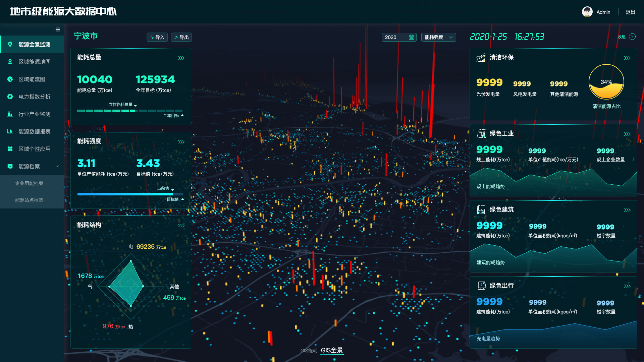Click the green travel charging icon

coord(481,286)
